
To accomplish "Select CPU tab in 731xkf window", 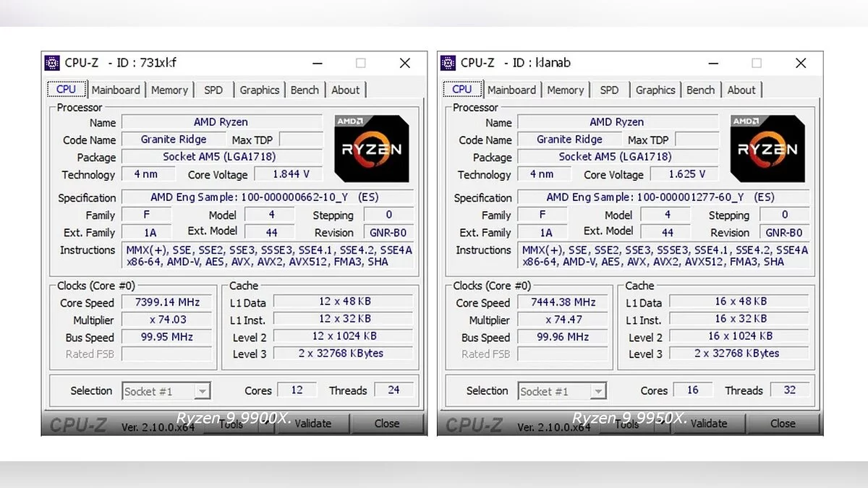I will click(67, 90).
